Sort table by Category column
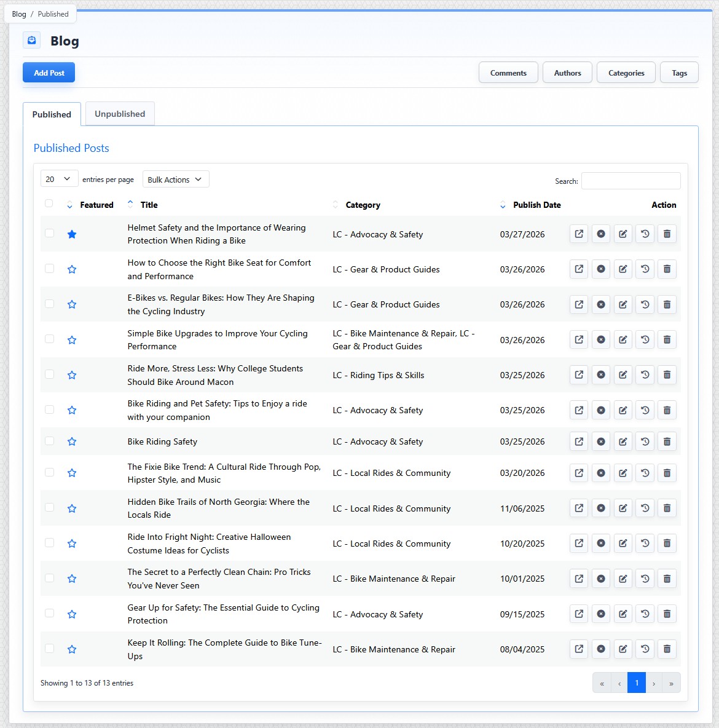The width and height of the screenshot is (719, 728). pos(363,205)
